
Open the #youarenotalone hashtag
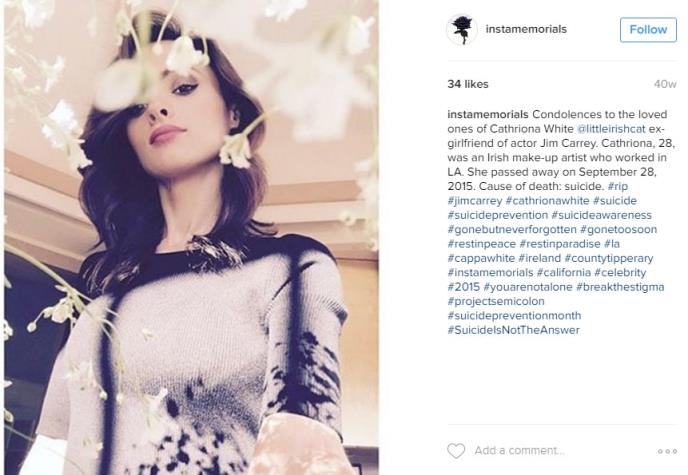[x=528, y=287]
